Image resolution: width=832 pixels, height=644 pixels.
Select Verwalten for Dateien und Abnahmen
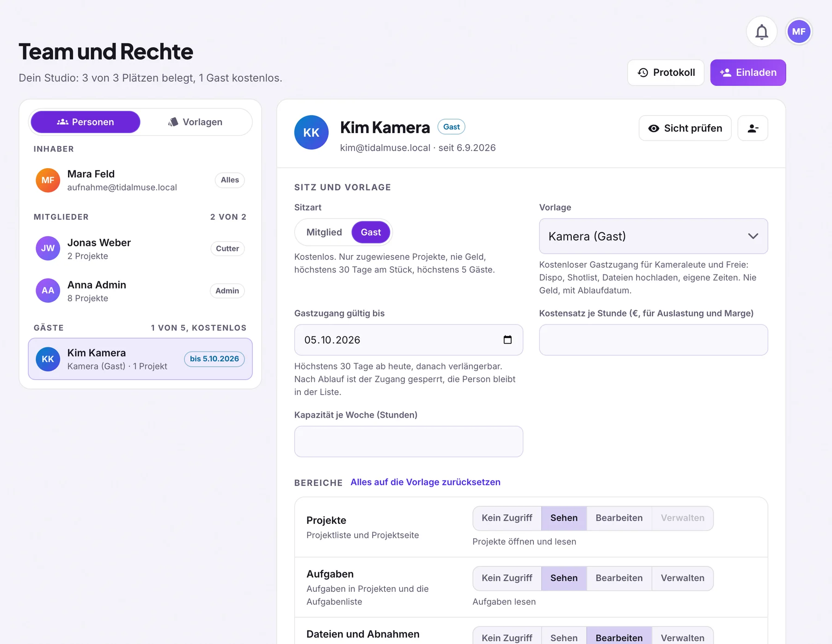(682, 637)
